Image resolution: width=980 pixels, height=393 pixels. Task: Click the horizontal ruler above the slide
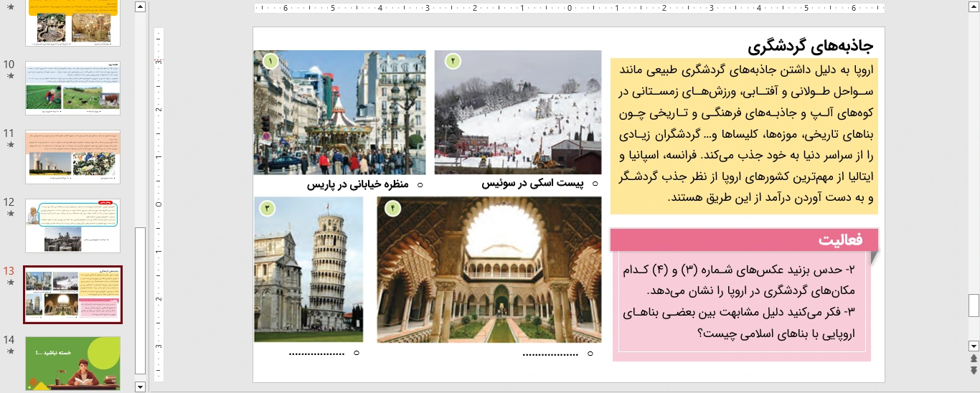pyautogui.click(x=569, y=9)
